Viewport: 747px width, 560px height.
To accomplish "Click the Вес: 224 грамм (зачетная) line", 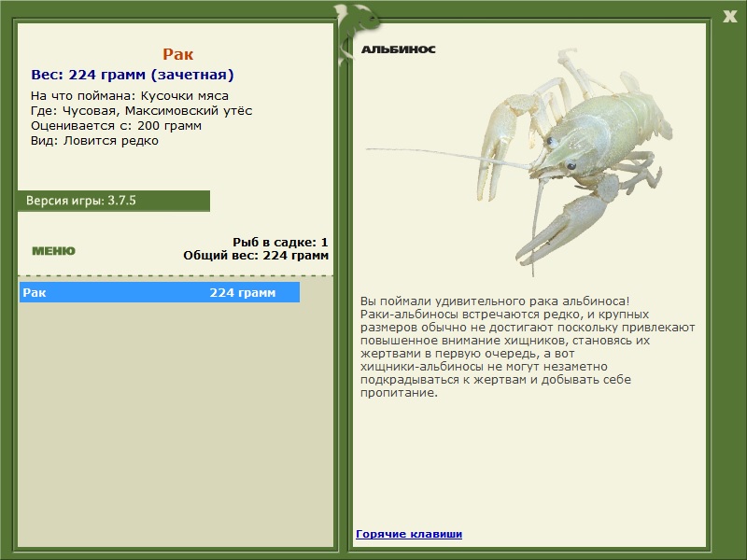I will coord(133,75).
